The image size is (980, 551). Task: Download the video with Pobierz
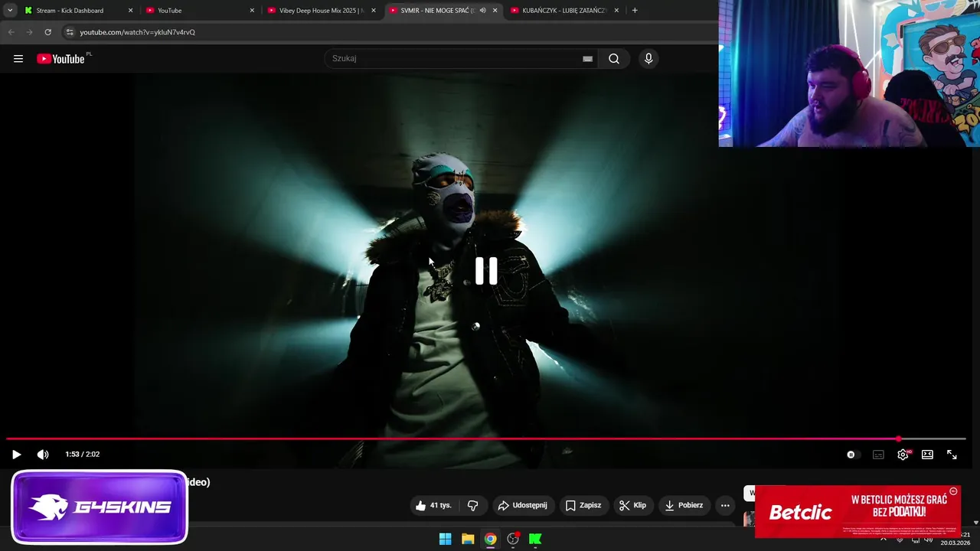tap(684, 505)
